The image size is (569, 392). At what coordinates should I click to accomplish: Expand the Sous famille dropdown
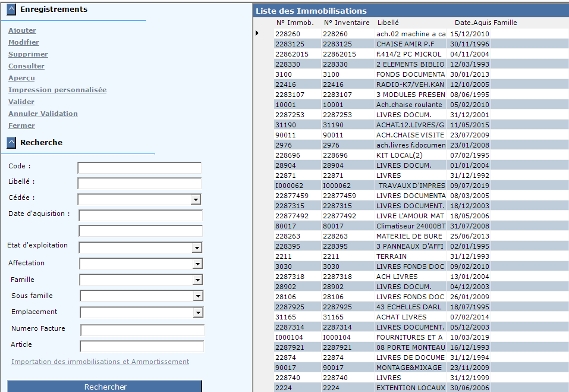click(198, 296)
